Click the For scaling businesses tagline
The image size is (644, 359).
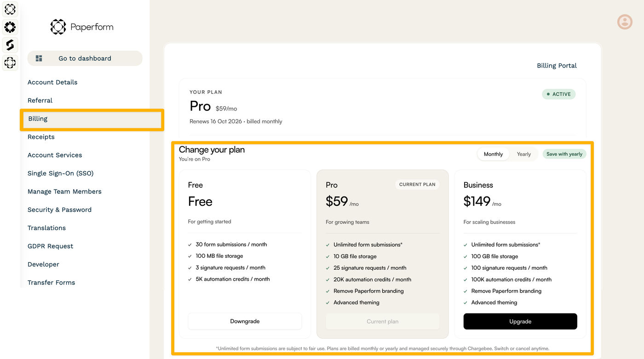(489, 222)
